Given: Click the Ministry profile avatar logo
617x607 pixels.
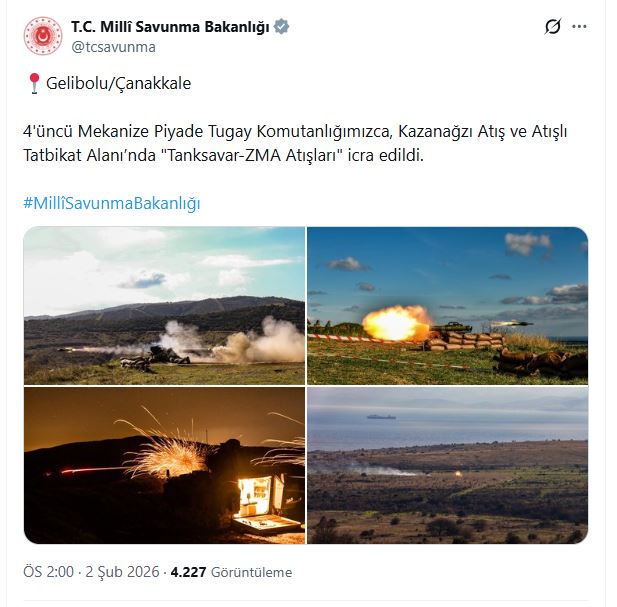Looking at the screenshot, I should click(42, 36).
